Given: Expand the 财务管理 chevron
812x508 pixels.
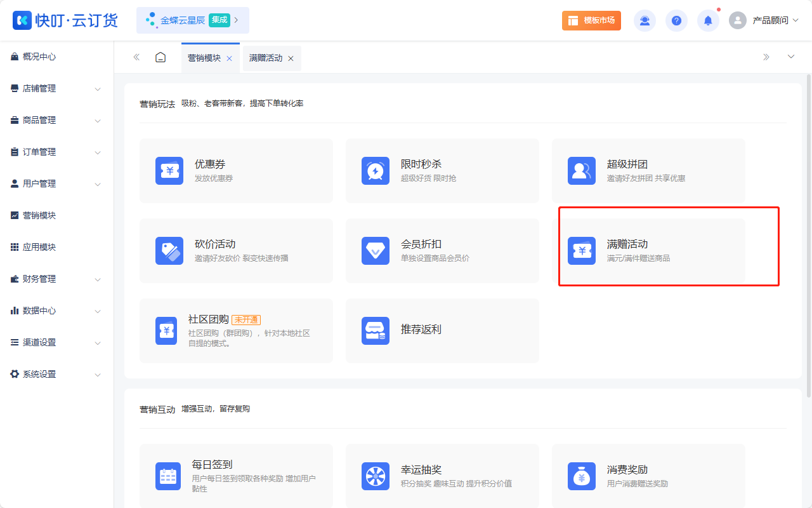Looking at the screenshot, I should coord(98,279).
